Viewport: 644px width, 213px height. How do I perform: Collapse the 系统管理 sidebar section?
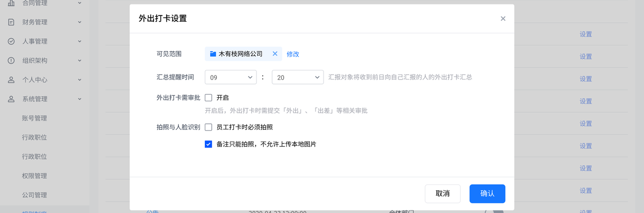click(79, 99)
